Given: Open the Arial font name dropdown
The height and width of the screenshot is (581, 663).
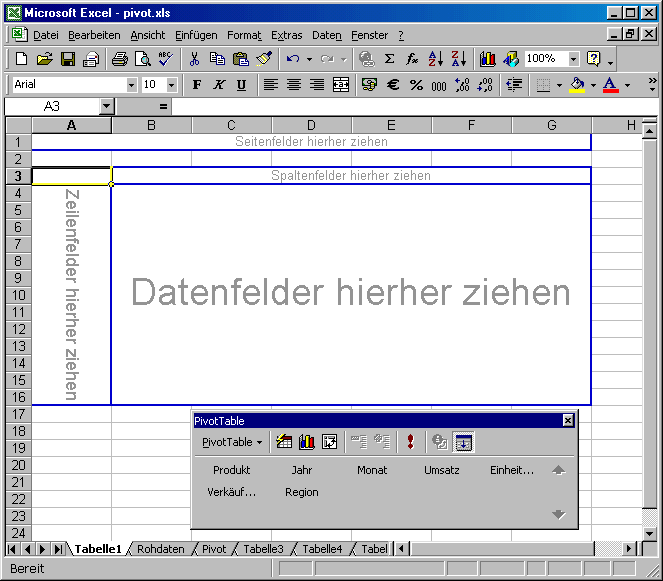Looking at the screenshot, I should tap(131, 85).
